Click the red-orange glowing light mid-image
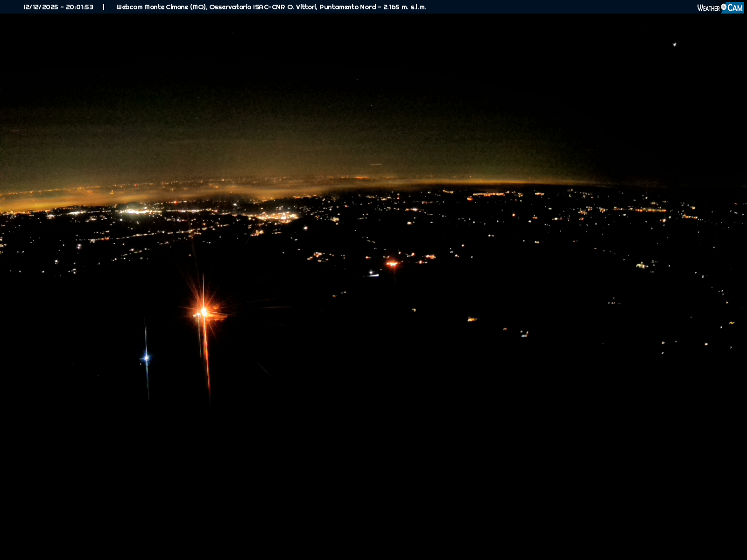Image resolution: width=747 pixels, height=560 pixels. 392,264
